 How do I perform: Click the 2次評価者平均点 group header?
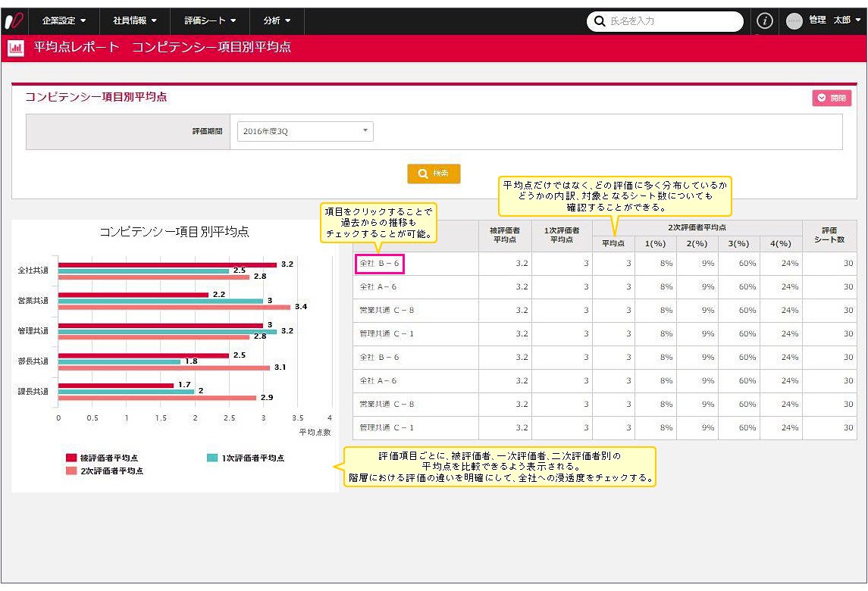(x=697, y=228)
